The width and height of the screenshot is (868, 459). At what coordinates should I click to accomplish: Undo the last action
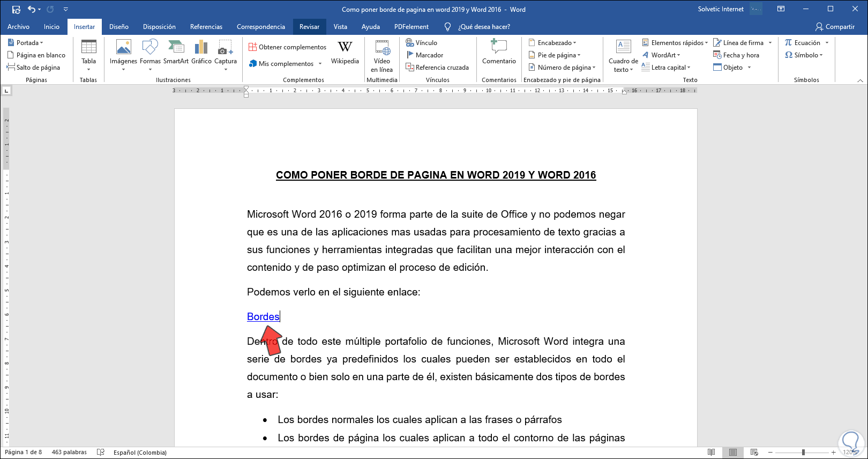(x=32, y=9)
